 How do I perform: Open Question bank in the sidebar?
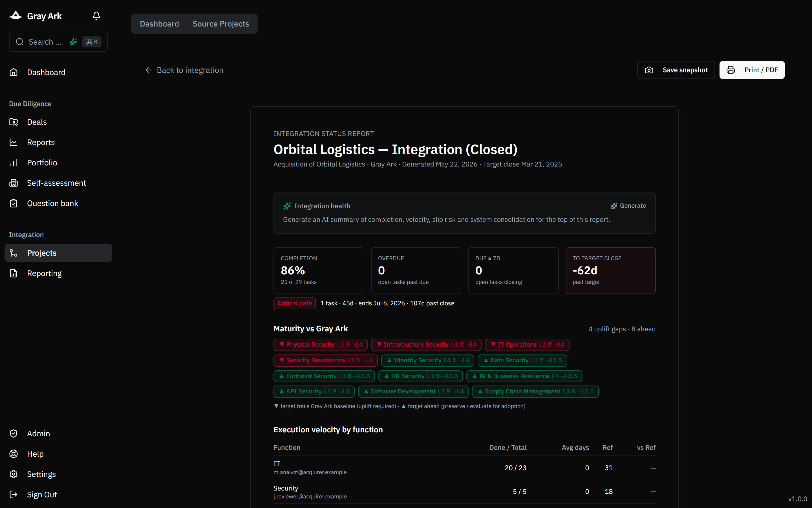(58, 203)
